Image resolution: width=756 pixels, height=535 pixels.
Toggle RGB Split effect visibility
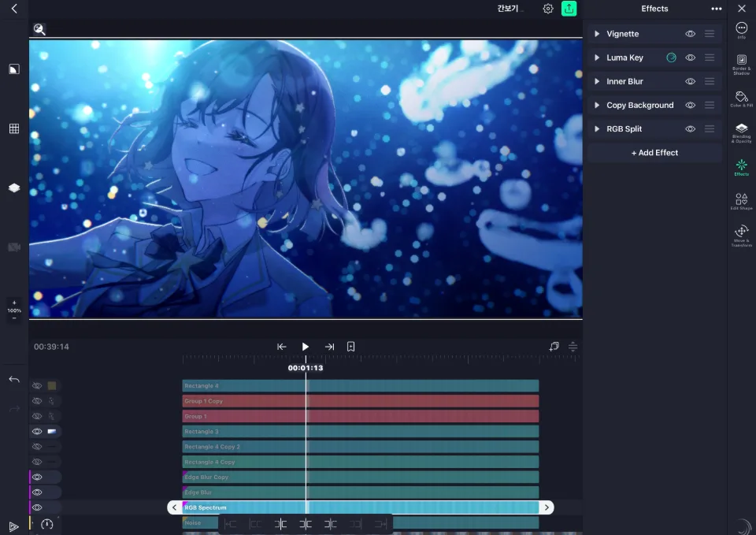[691, 128]
